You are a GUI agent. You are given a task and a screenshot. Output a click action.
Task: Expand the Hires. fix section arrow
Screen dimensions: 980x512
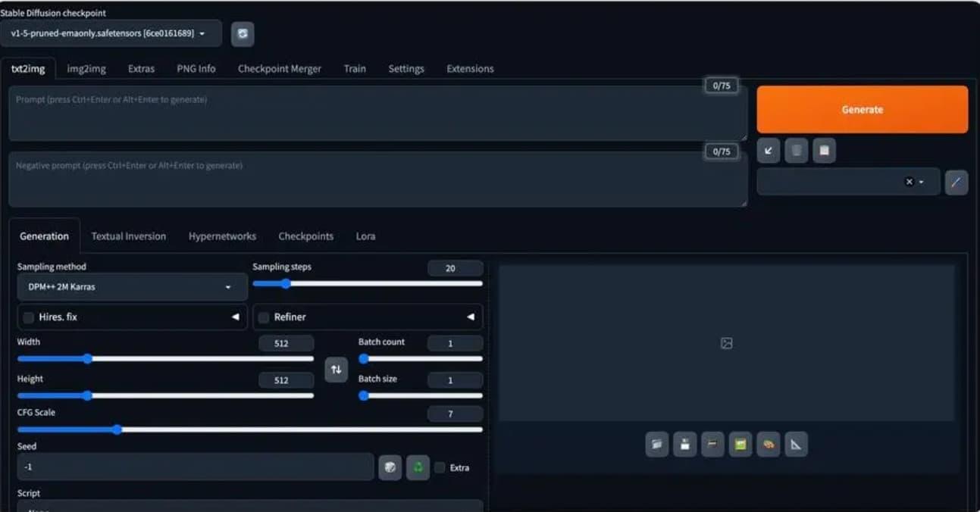[235, 317]
